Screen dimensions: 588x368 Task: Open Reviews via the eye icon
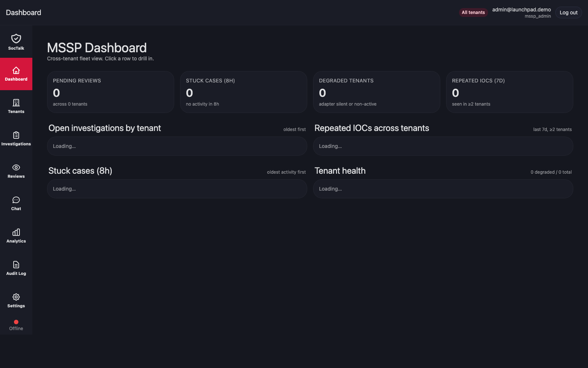[16, 167]
